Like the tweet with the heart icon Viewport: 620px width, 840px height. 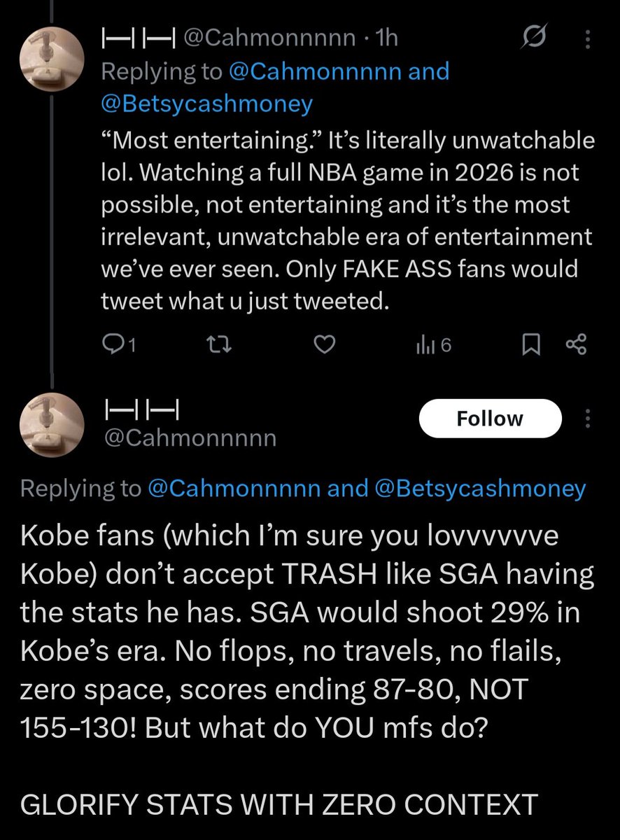click(x=323, y=344)
